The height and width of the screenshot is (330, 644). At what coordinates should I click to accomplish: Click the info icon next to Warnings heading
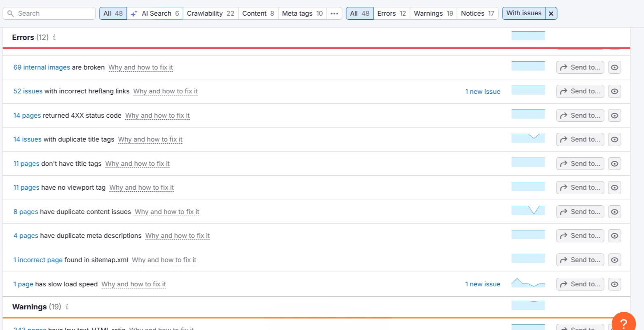click(x=67, y=307)
